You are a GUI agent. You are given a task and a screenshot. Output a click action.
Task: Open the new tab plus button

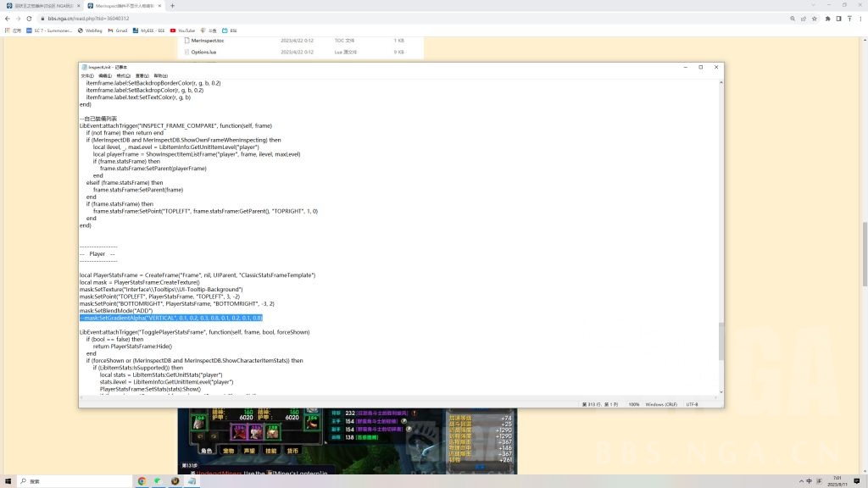173,5
